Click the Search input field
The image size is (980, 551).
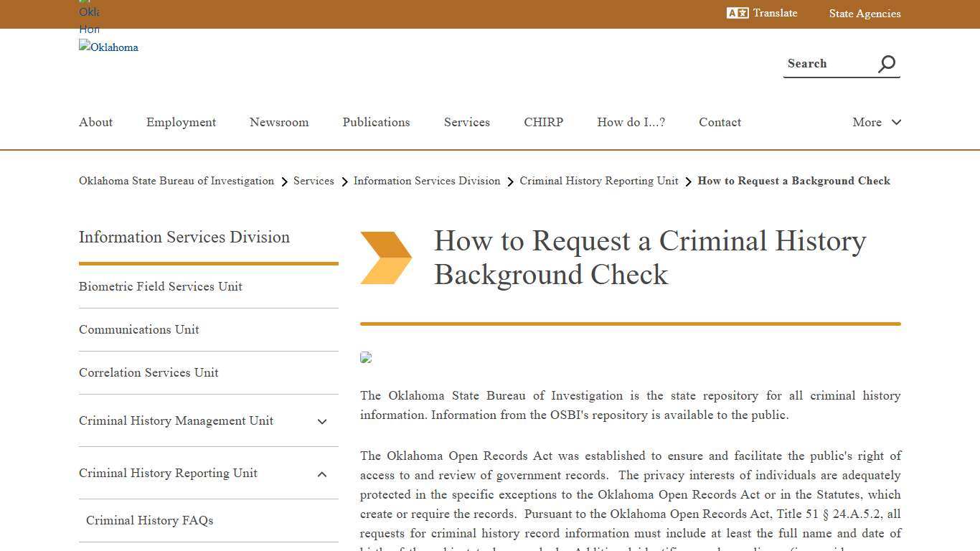point(825,64)
